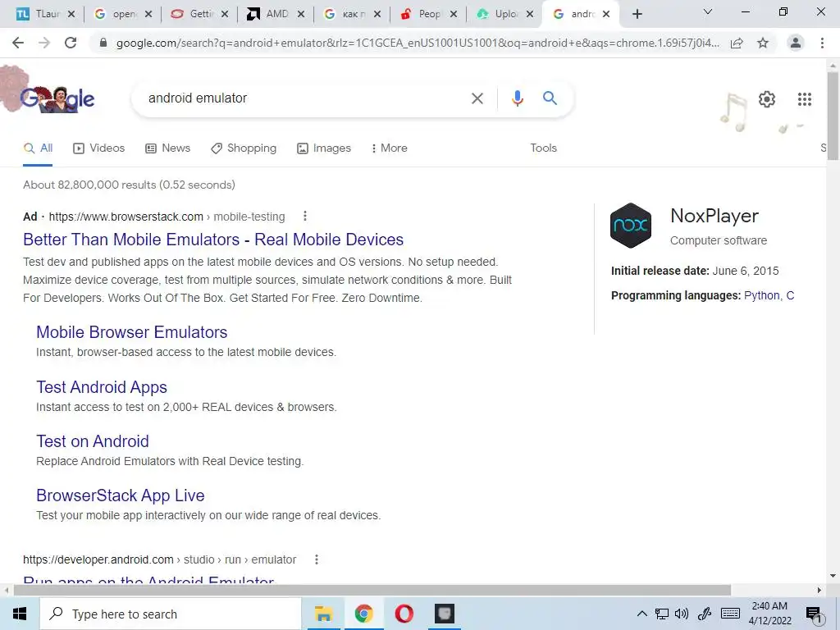Viewport: 840px width, 630px height.
Task: Open the network status tray icon
Action: (662, 614)
